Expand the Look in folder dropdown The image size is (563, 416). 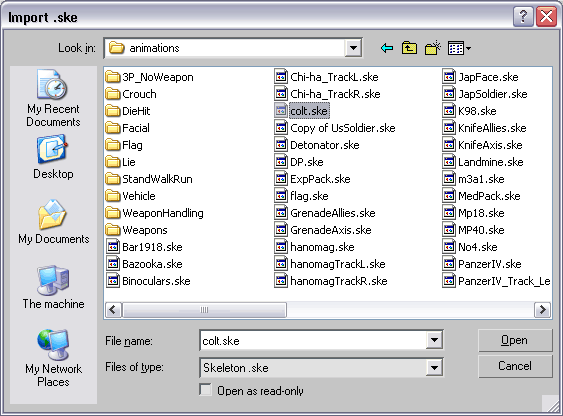[353, 48]
